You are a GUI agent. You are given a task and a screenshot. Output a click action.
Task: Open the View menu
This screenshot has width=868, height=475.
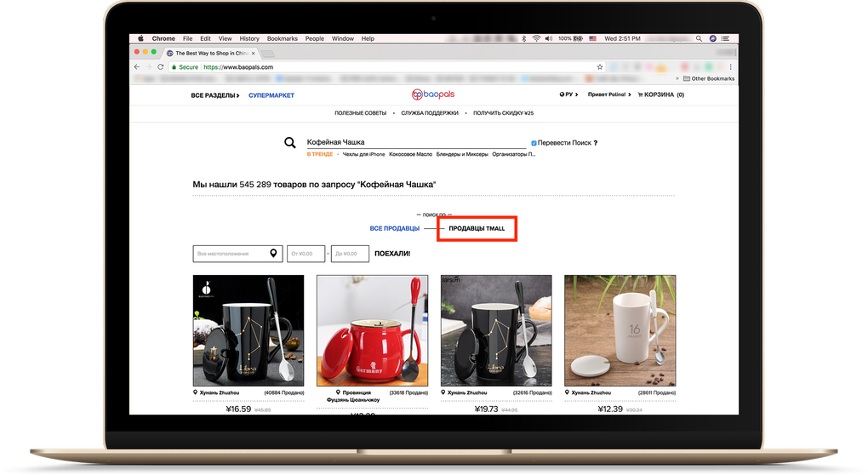[x=225, y=39]
